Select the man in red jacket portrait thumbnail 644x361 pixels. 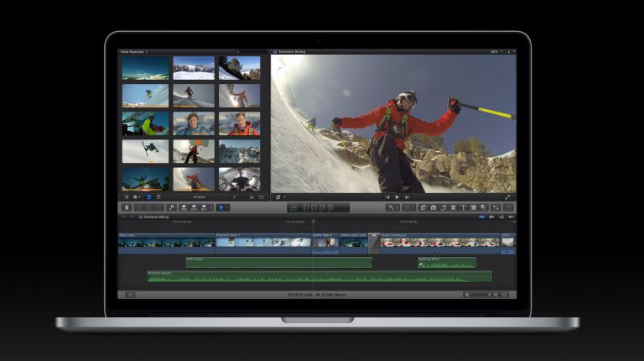(x=240, y=123)
